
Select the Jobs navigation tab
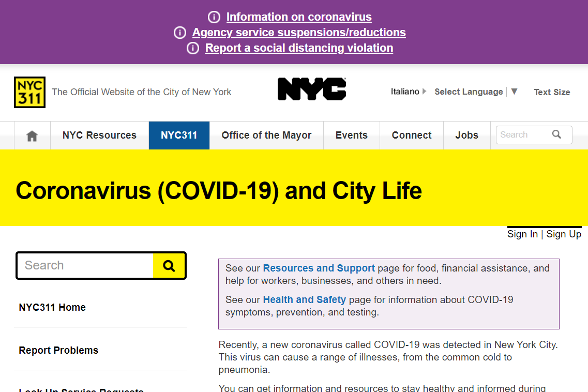[466, 135]
